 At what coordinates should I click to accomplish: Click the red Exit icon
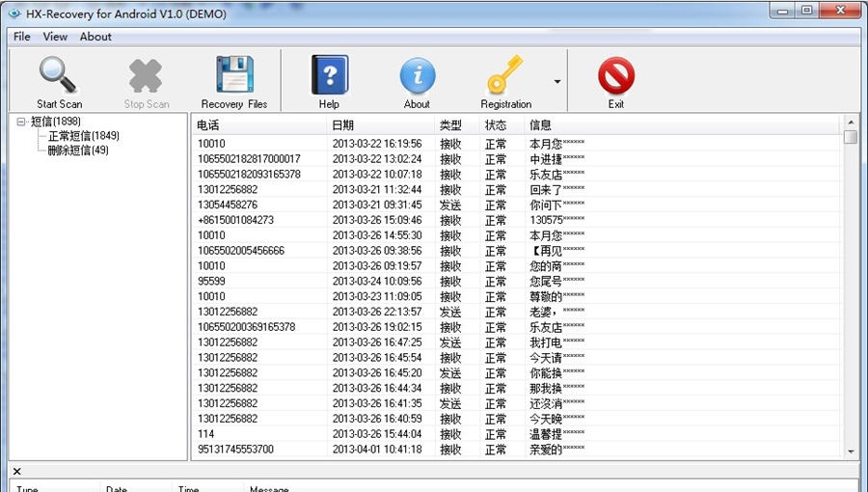(616, 76)
